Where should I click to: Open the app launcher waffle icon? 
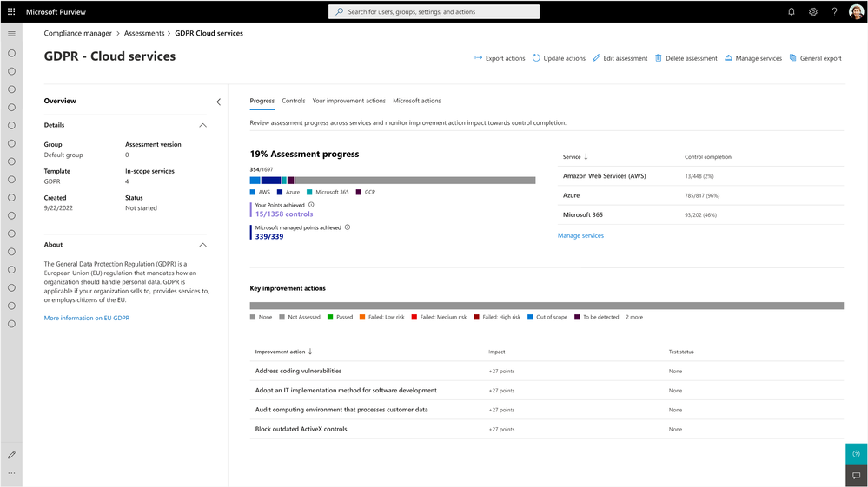pos(11,11)
